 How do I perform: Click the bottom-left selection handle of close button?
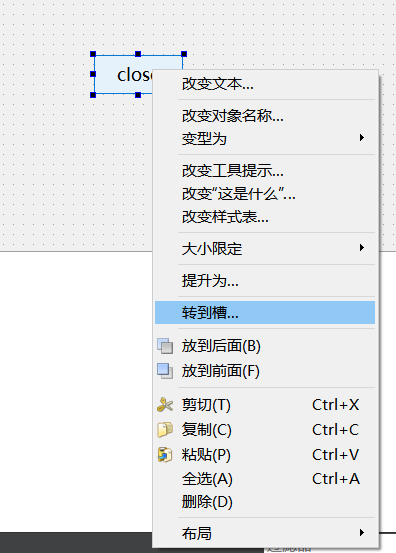click(x=93, y=95)
